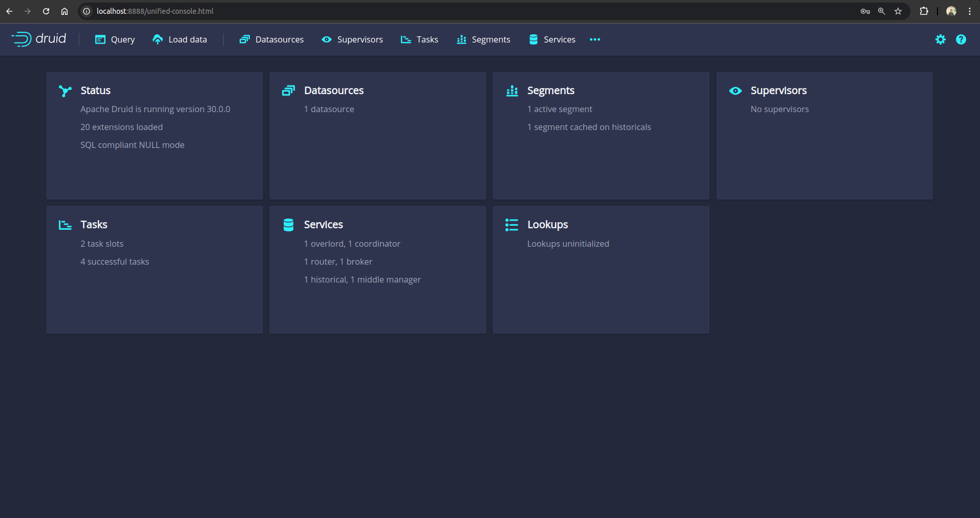Open the help question mark menu
980x518 pixels.
coord(961,39)
